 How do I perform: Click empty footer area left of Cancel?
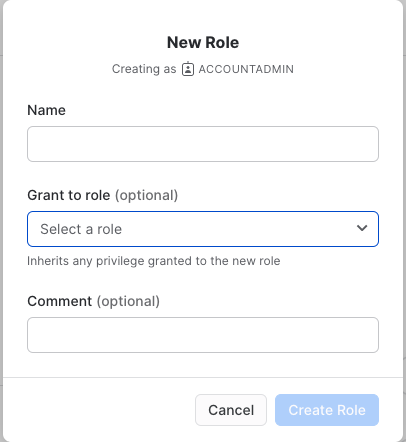(x=100, y=410)
